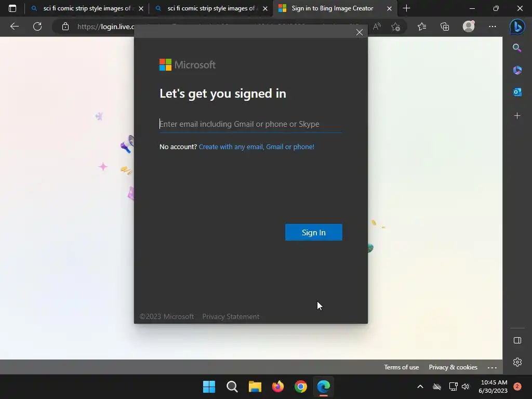This screenshot has height=399, width=532.
Task: Open volume tray icon
Action: (465, 387)
